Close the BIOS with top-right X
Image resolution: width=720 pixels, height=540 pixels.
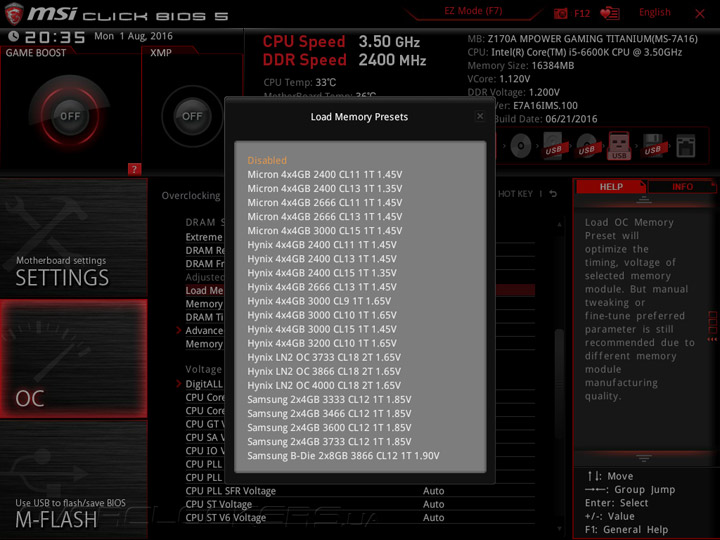[x=699, y=14]
